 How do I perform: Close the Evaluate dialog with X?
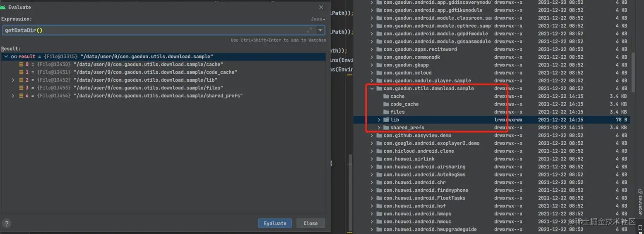coord(321,7)
